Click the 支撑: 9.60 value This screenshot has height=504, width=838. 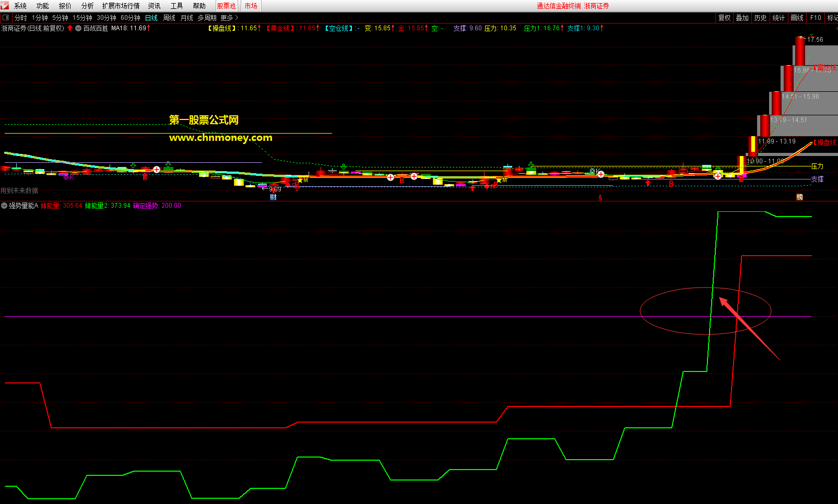pos(467,28)
